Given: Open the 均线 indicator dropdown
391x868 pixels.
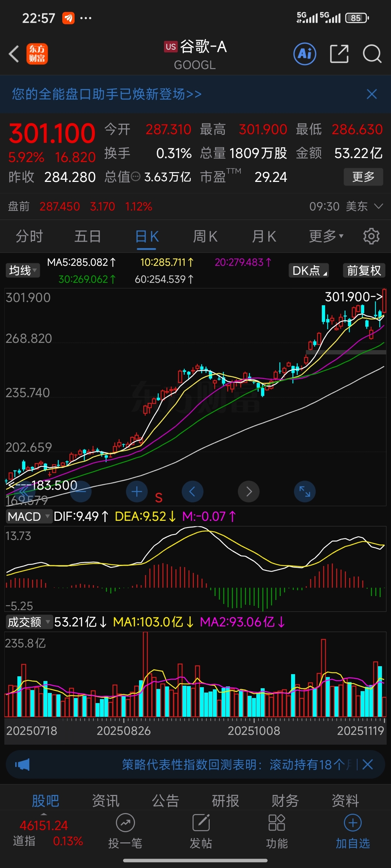Looking at the screenshot, I should [x=22, y=271].
